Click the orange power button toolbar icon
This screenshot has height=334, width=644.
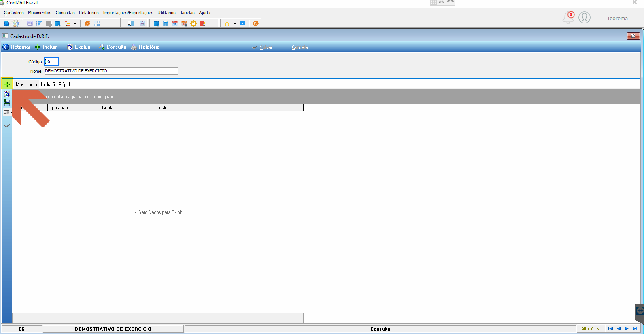pyautogui.click(x=255, y=23)
